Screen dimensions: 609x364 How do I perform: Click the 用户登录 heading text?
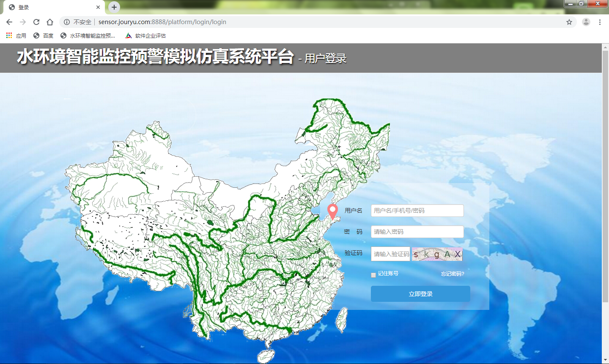(x=325, y=58)
